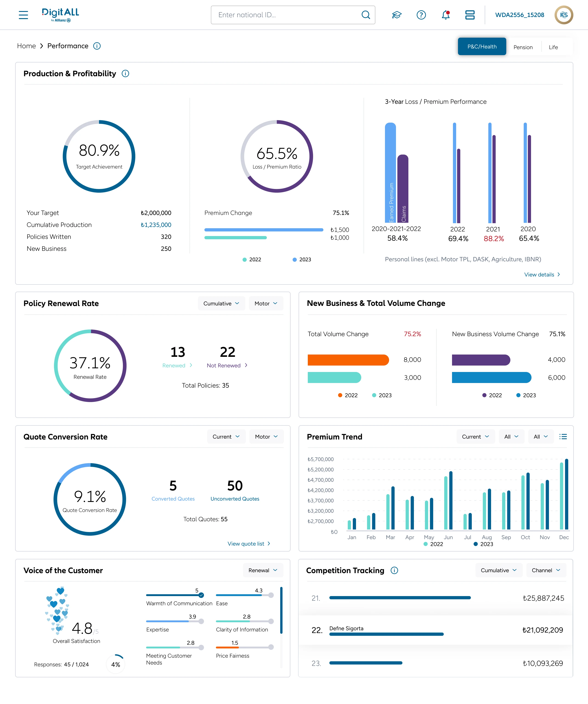Click the blue hearts satisfaction graphic
Screen dimensions: 588x704
(57, 611)
